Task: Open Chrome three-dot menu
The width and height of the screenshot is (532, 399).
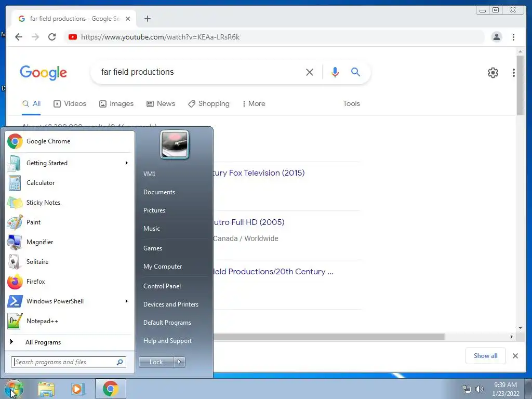Action: click(x=513, y=37)
